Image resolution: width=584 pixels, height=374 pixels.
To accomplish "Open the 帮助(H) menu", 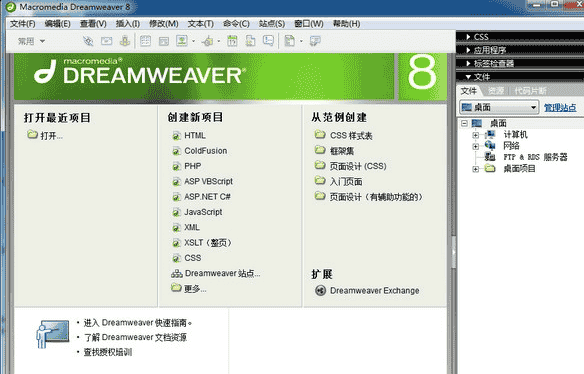I will (x=346, y=24).
